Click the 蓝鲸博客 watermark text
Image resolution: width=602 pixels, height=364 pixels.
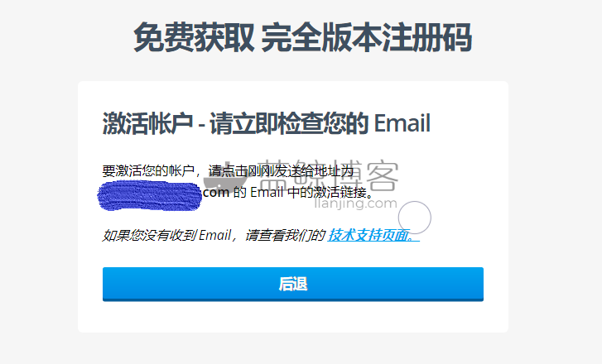coord(329,175)
